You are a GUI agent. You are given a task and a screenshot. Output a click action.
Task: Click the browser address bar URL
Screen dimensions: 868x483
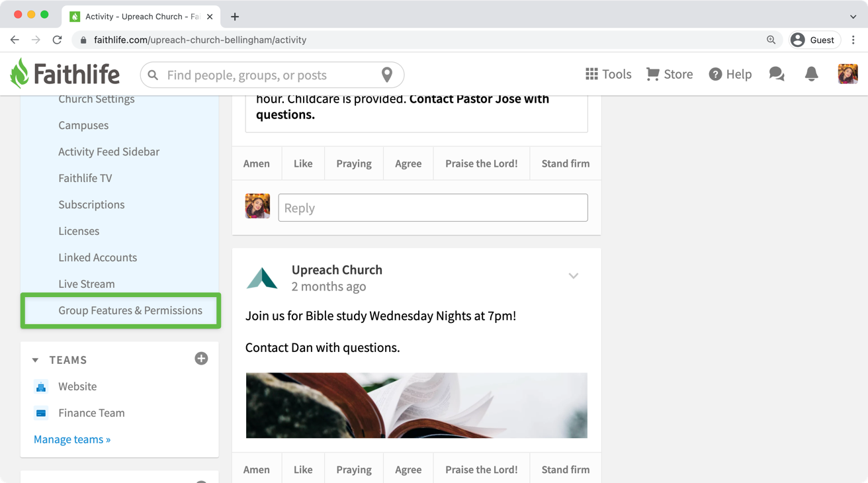pyautogui.click(x=200, y=40)
